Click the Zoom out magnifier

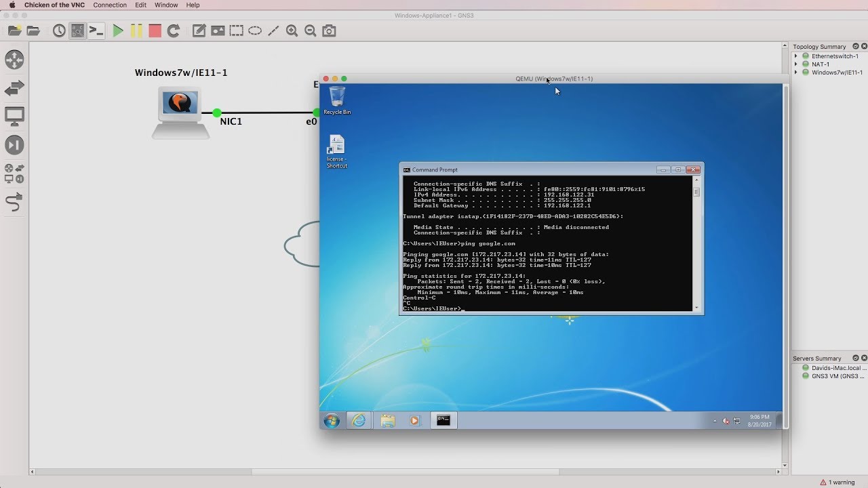tap(311, 30)
